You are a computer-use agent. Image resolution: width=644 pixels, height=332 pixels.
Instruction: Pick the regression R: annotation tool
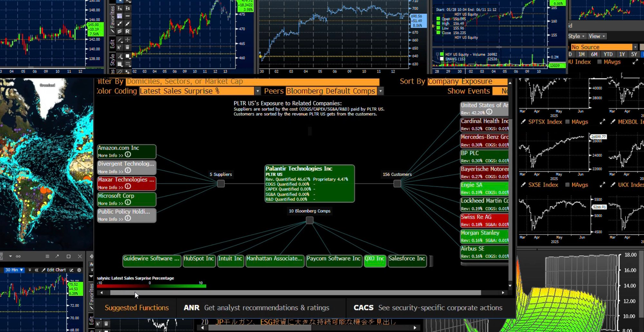click(x=127, y=31)
